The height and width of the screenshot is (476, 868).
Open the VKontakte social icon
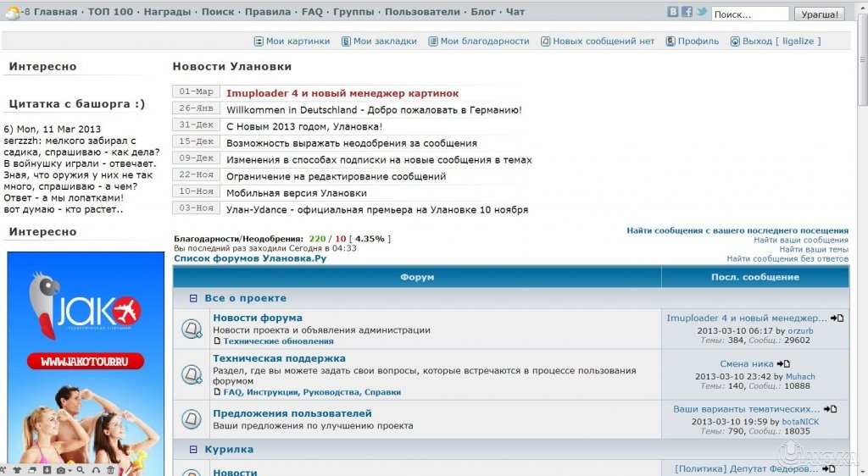[x=672, y=12]
